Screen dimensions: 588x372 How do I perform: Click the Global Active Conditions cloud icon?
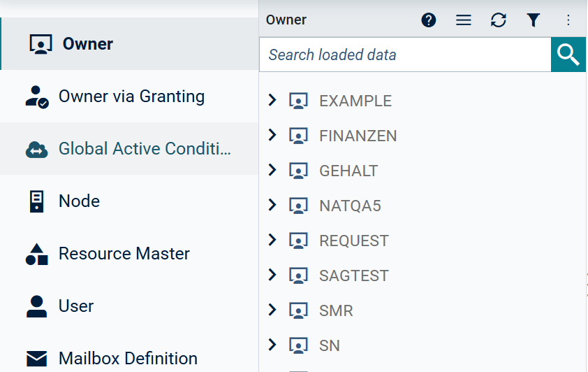click(37, 150)
